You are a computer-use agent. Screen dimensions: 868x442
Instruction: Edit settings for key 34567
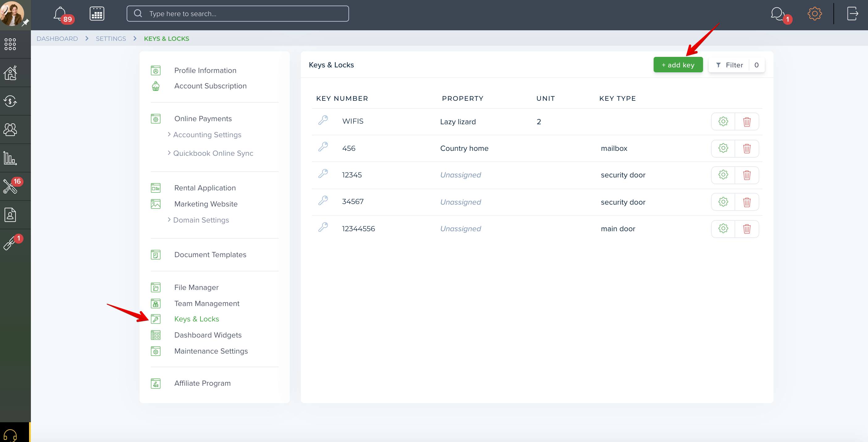click(x=723, y=202)
